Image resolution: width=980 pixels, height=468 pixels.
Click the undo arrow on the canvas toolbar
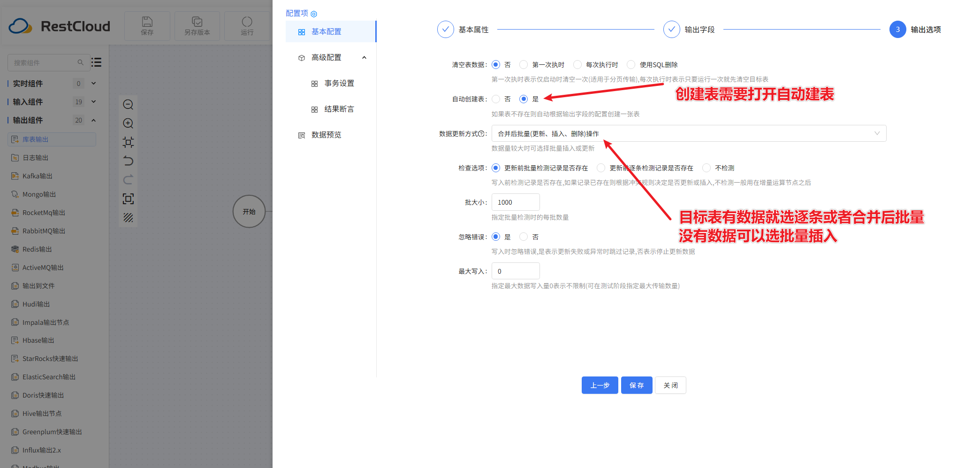[x=128, y=161]
